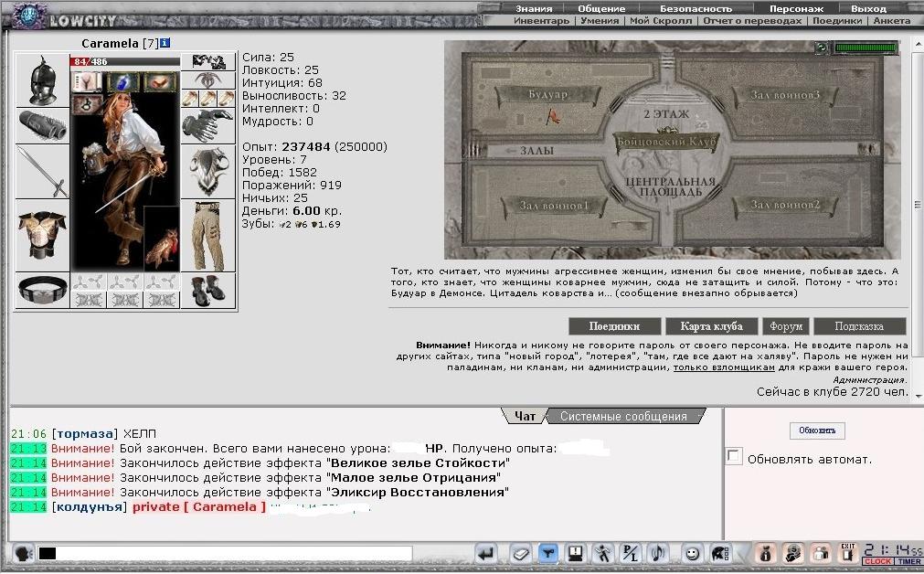This screenshot has height=574, width=924.
Task: Open the shield equipment slot
Action: click(208, 172)
